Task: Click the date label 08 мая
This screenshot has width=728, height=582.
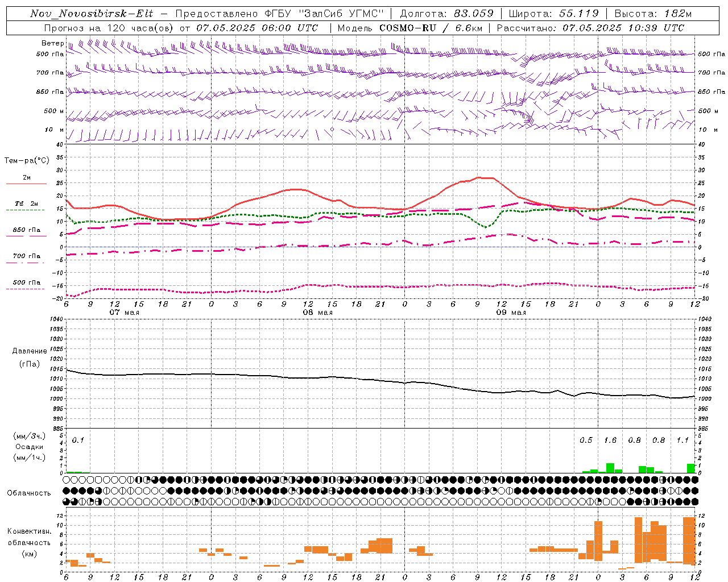Action: tap(318, 313)
